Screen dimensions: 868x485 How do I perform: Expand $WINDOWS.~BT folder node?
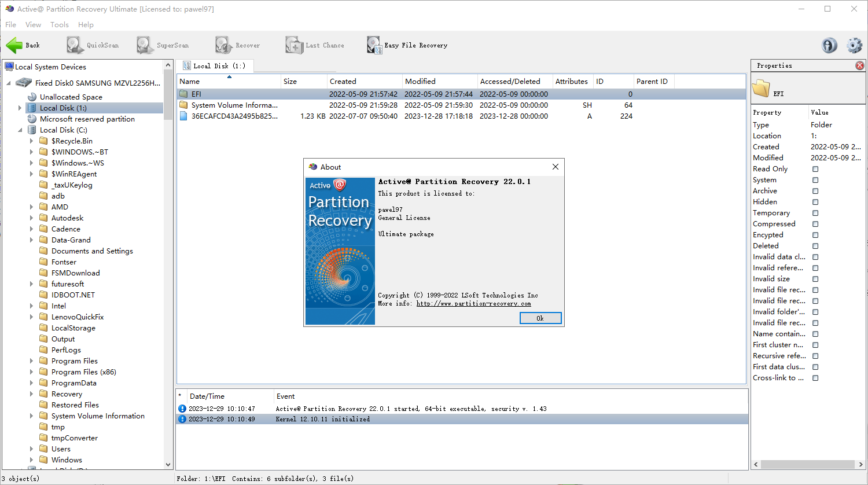pos(31,152)
